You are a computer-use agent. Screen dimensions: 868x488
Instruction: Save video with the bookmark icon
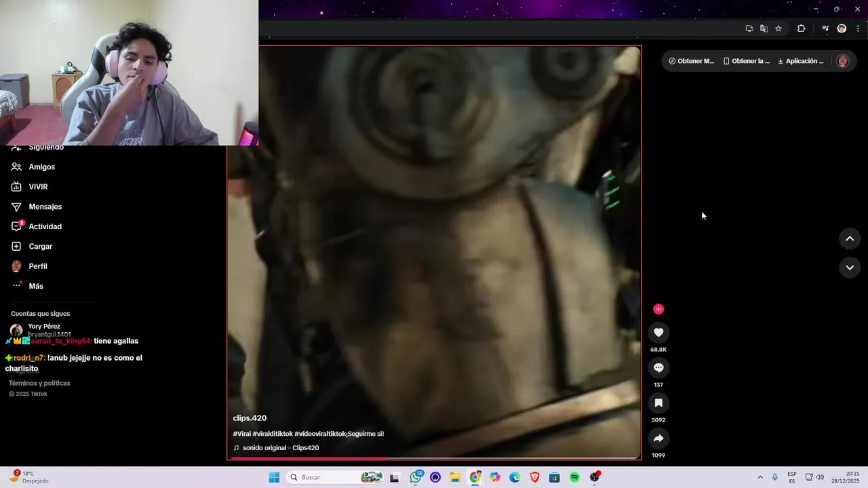coord(658,403)
